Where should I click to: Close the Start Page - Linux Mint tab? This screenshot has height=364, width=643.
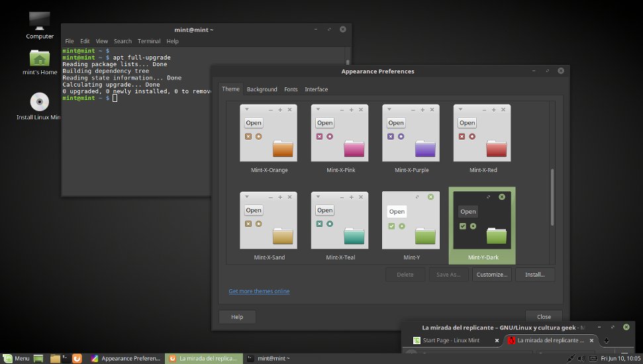(x=497, y=340)
